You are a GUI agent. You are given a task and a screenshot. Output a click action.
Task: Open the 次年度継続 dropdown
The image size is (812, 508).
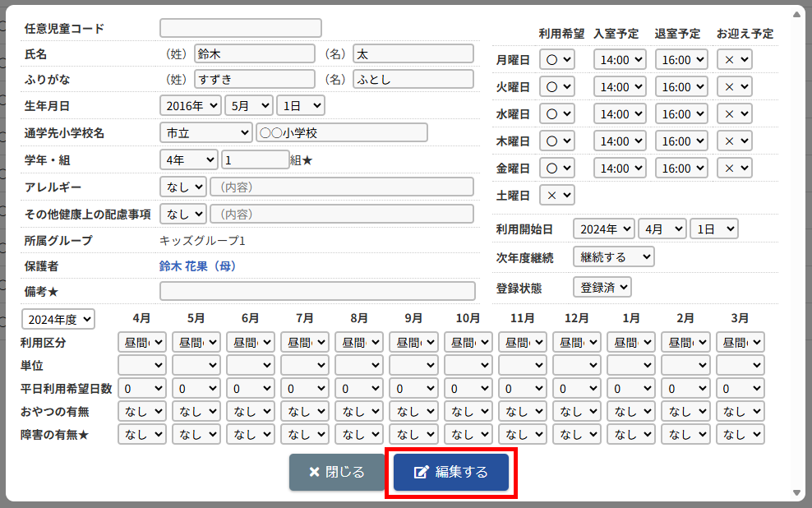(x=613, y=257)
